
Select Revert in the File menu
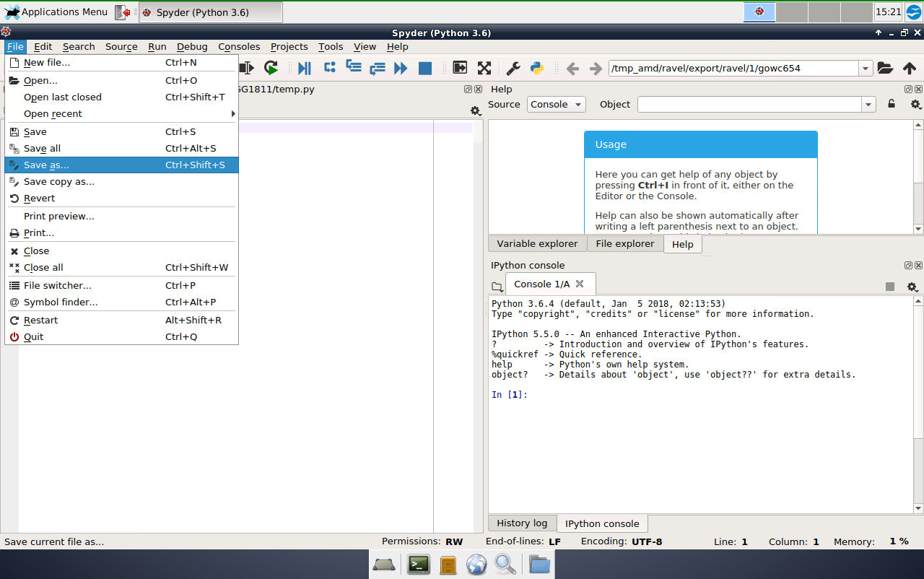click(121, 198)
